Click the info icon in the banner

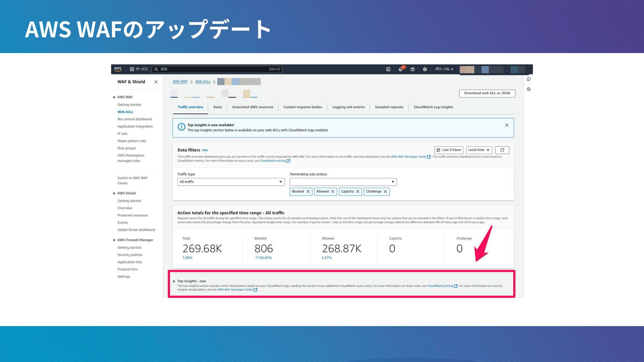coord(181,127)
